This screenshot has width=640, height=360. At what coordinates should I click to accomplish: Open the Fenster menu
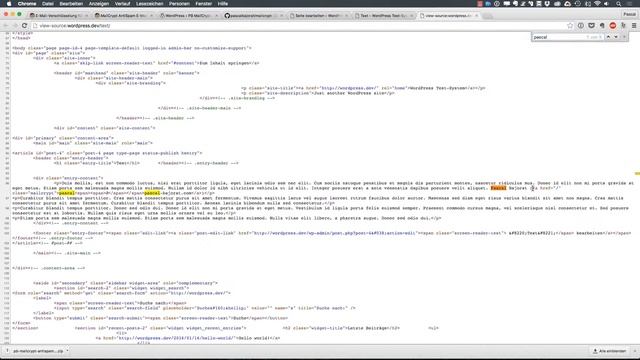pyautogui.click(x=203, y=4)
